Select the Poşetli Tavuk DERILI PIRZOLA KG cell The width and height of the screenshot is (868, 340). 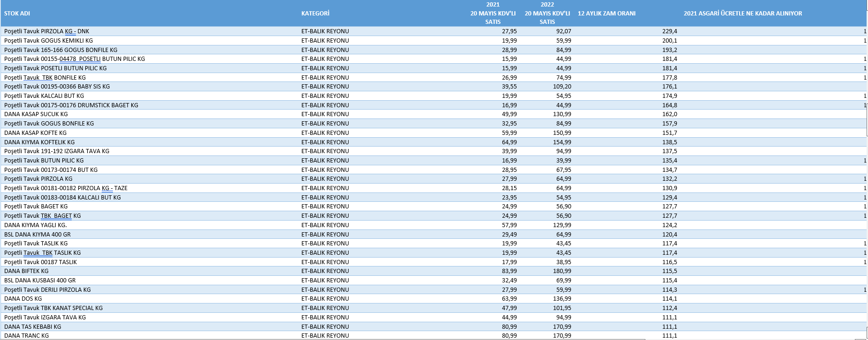pyautogui.click(x=47, y=290)
